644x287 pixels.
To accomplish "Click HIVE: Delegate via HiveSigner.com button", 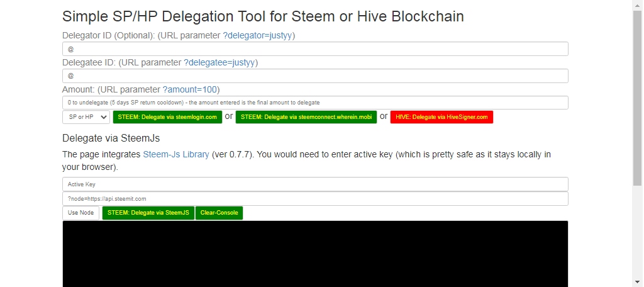I will point(441,117).
